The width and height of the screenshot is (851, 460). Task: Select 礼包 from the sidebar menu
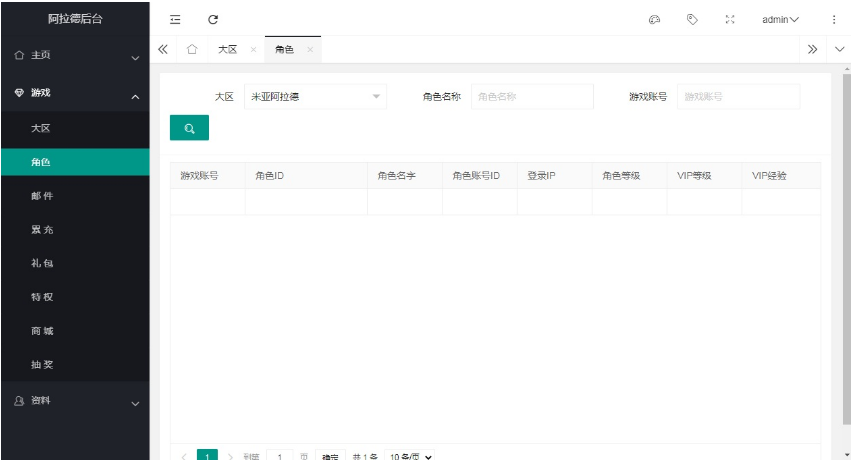[42, 264]
